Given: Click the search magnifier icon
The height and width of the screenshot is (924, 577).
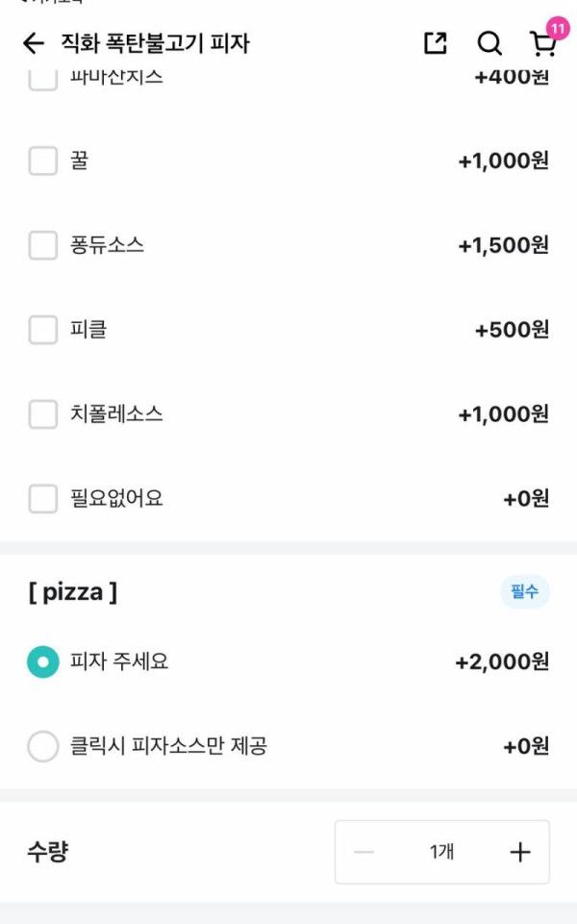Looking at the screenshot, I should [x=490, y=43].
